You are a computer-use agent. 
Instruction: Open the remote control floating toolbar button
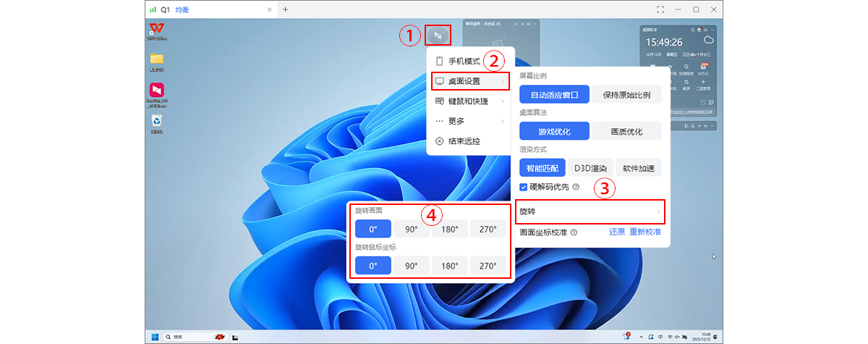438,34
